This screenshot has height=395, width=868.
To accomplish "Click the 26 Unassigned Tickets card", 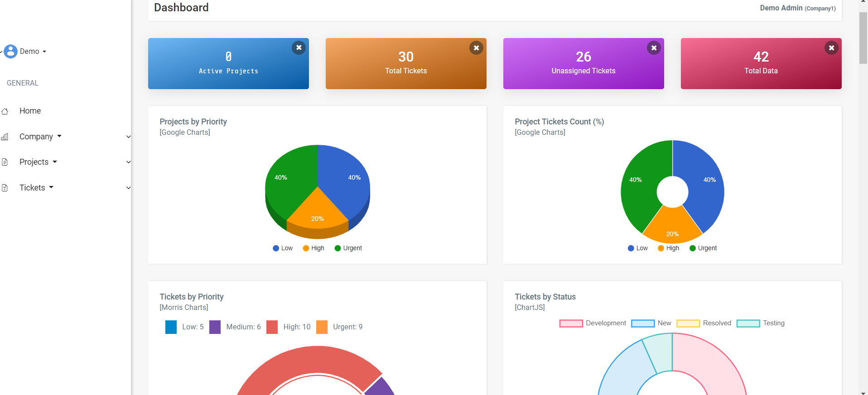I will 583,63.
